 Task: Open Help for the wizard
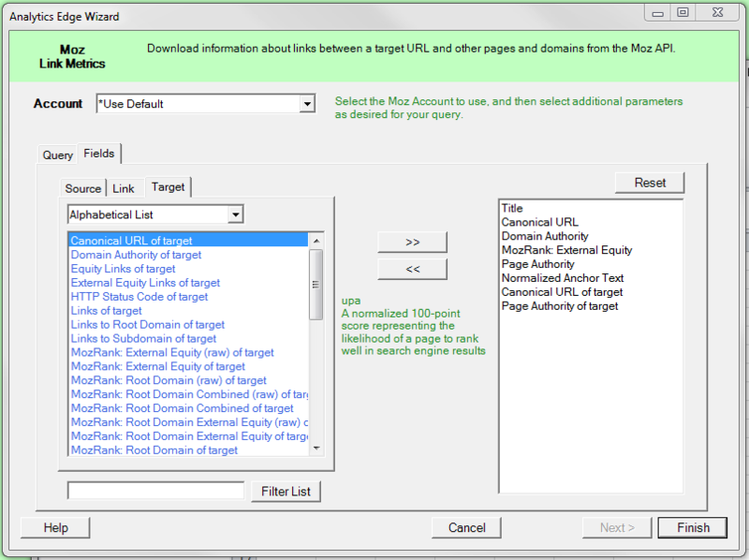(56, 527)
